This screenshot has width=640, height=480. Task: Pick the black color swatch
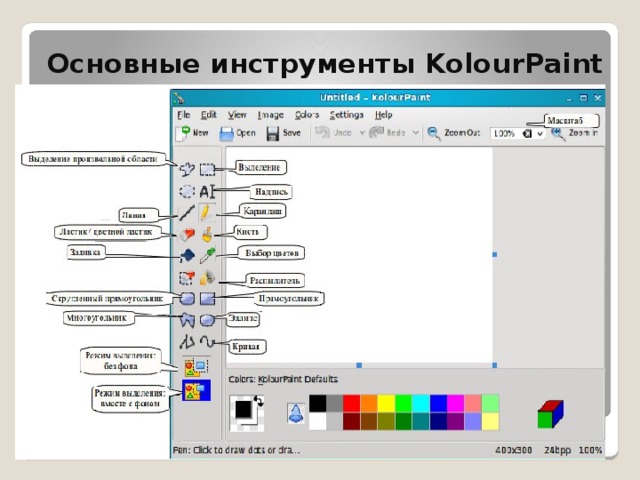[318, 403]
